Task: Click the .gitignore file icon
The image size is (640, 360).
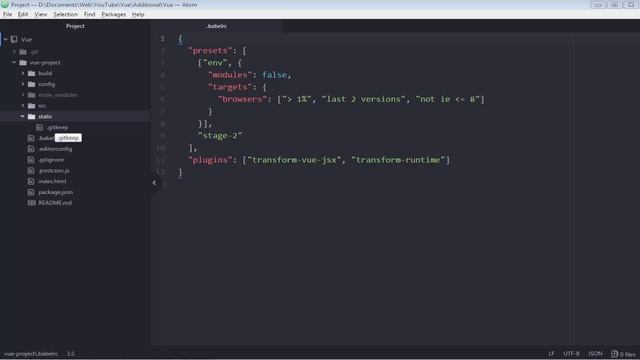Action: [x=31, y=160]
